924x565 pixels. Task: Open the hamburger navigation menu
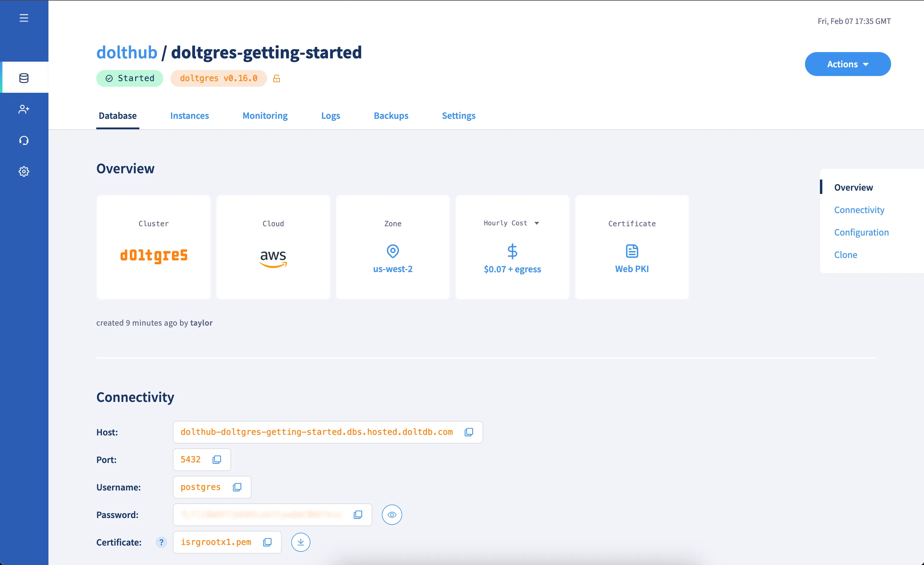pyautogui.click(x=24, y=18)
